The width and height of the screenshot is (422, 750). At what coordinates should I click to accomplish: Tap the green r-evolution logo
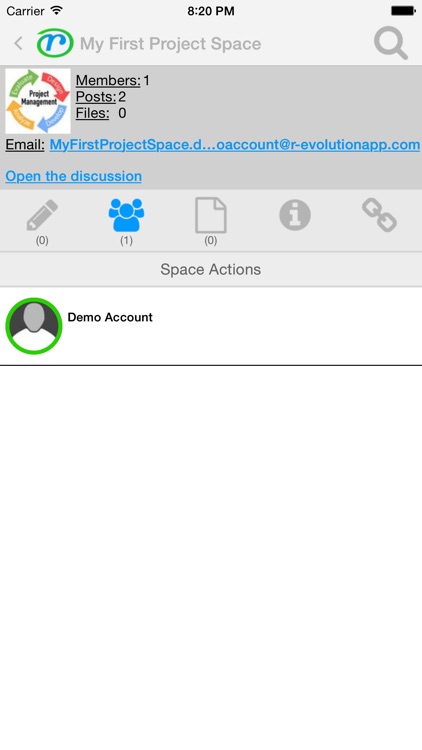tap(55, 43)
